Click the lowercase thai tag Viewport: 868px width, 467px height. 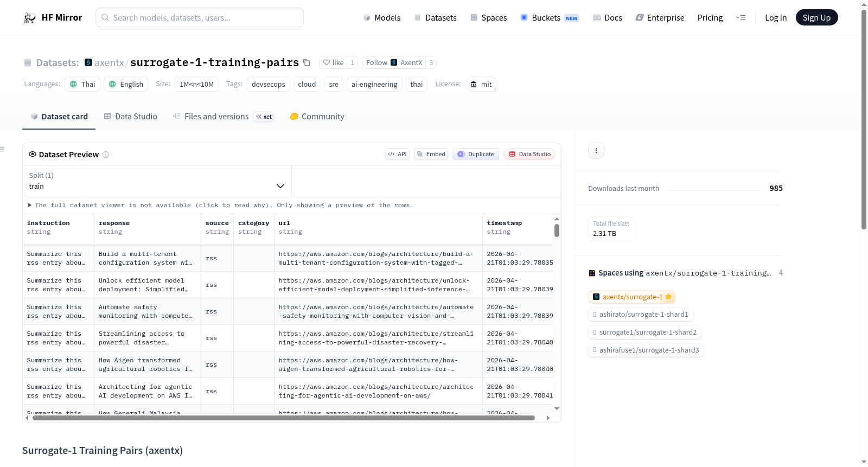click(x=417, y=84)
